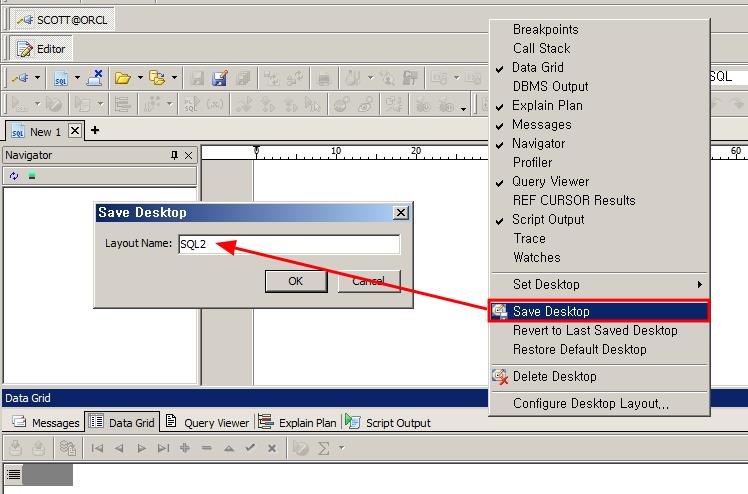Click the Layout Name text field
Screen dimensions: 748x494
pos(288,244)
